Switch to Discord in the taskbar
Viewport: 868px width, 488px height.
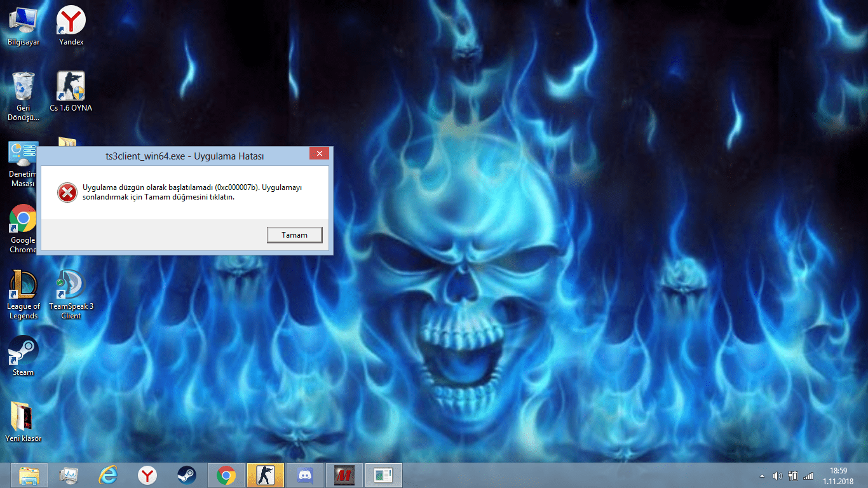305,475
